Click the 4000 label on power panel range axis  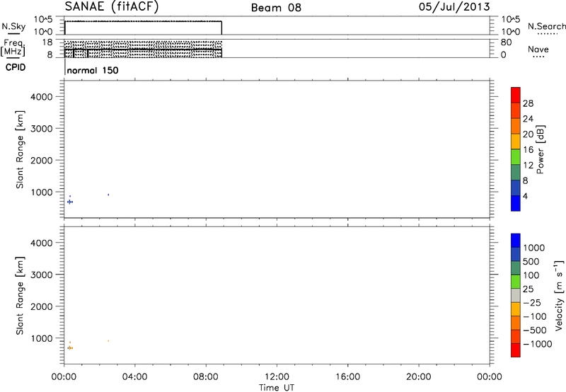[41, 97]
